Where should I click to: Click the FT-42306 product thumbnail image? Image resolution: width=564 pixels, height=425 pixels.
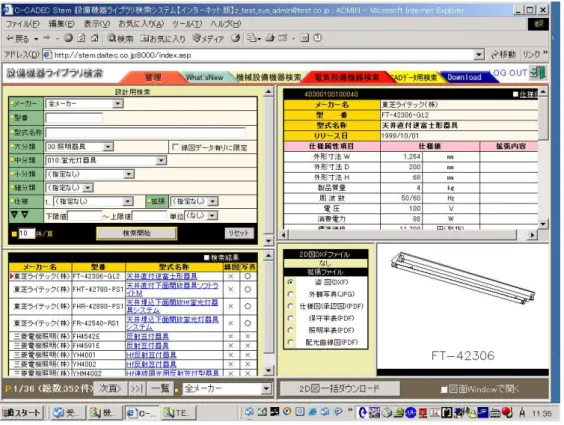pos(463,307)
